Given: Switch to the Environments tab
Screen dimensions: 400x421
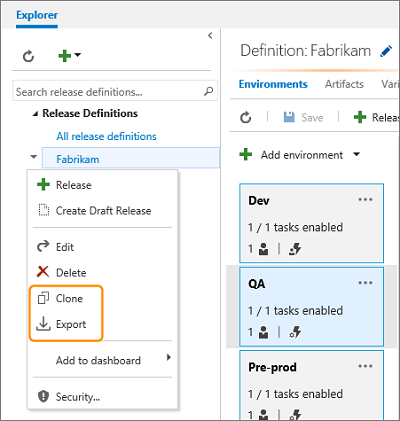Looking at the screenshot, I should click(x=273, y=84).
